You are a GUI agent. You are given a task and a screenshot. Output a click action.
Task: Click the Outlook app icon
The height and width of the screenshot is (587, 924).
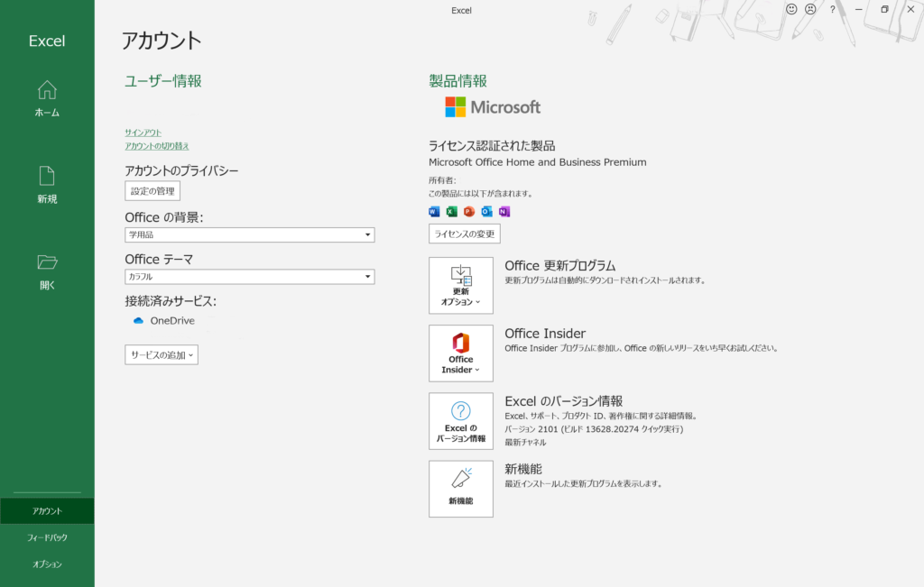pos(486,211)
